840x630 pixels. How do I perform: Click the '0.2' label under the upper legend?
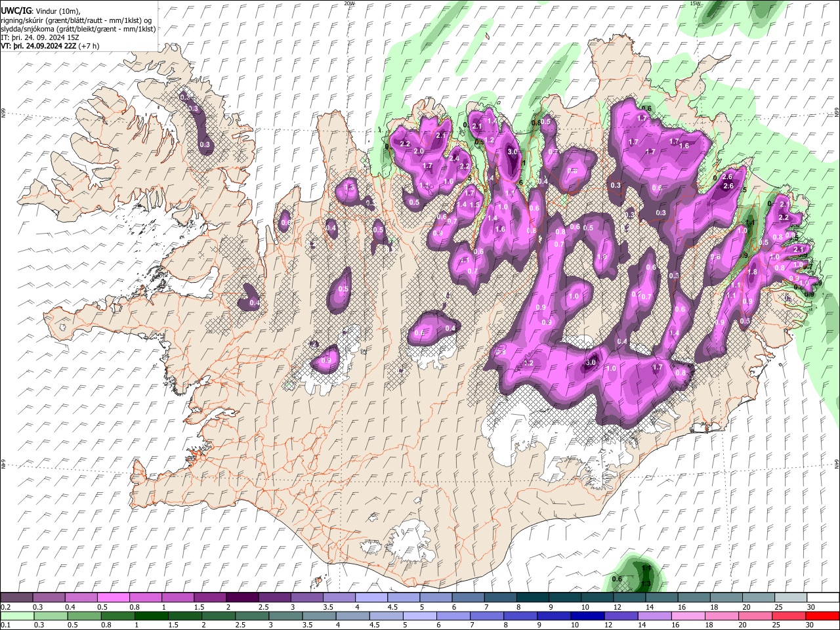point(5,607)
